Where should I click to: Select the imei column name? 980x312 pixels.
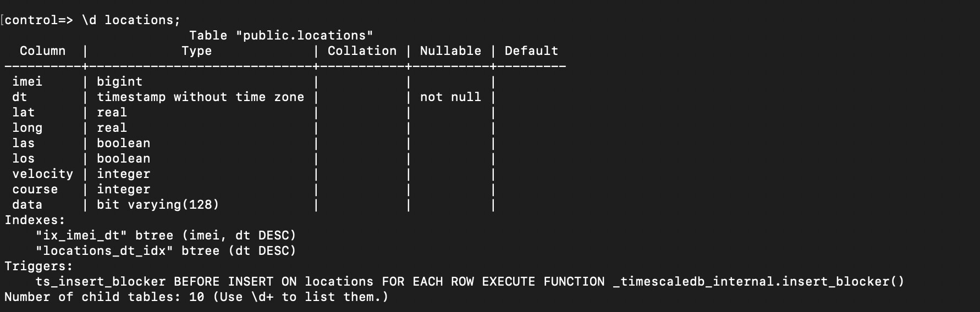tap(27, 82)
